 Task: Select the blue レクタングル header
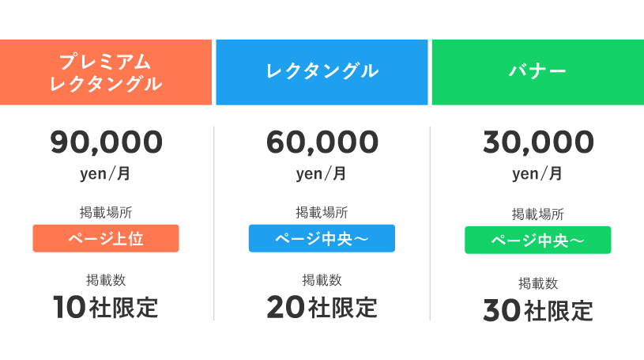322,72
